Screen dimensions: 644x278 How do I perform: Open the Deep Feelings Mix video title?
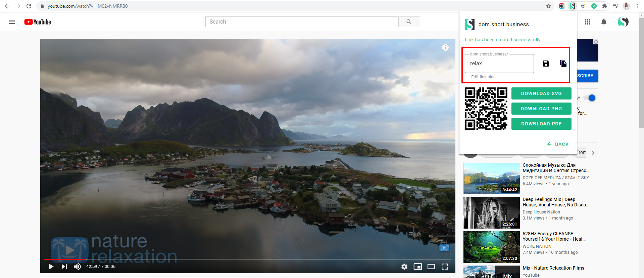[x=556, y=202]
